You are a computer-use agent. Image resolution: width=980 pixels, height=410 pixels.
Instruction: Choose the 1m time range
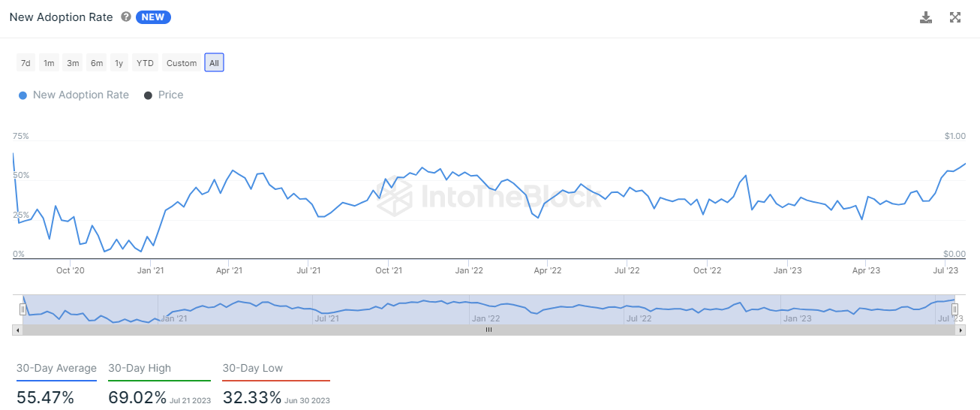point(49,63)
